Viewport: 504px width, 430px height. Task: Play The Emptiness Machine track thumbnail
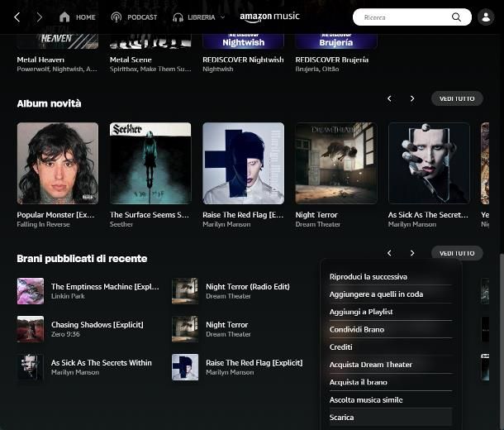click(31, 291)
